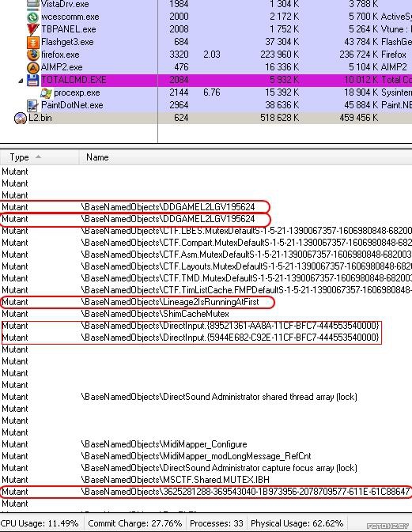This screenshot has width=412, height=532.
Task: Select the AIMP2.exe process name
Action: tap(62, 67)
